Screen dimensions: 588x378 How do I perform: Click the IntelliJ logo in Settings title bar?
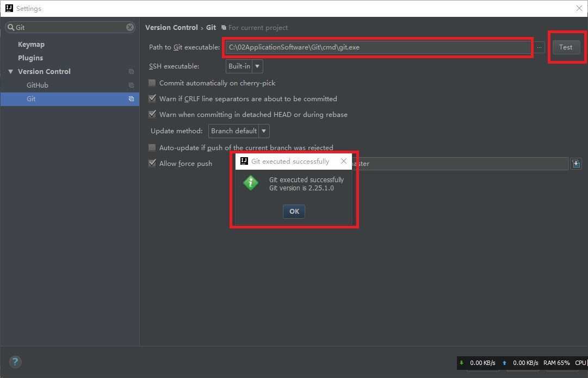coord(9,8)
